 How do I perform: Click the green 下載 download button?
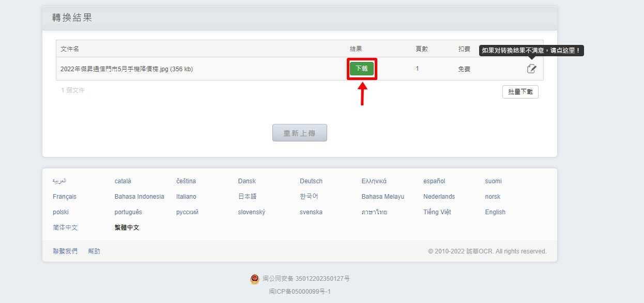(x=362, y=69)
